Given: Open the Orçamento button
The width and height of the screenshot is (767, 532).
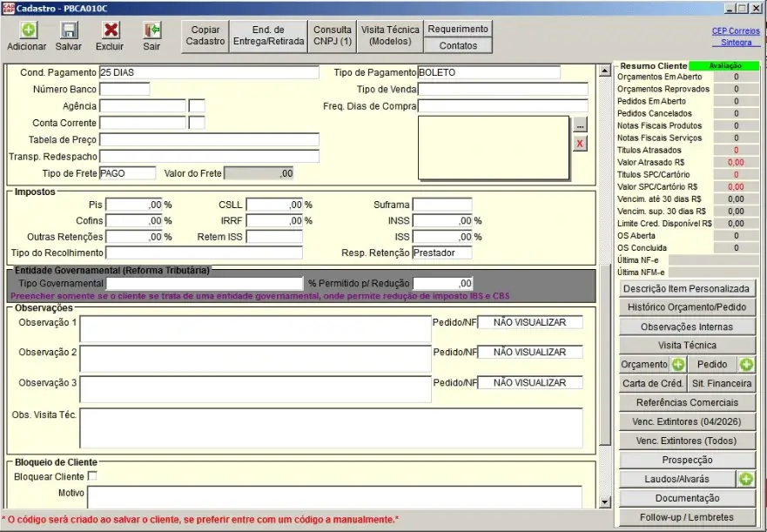Looking at the screenshot, I should (x=644, y=365).
